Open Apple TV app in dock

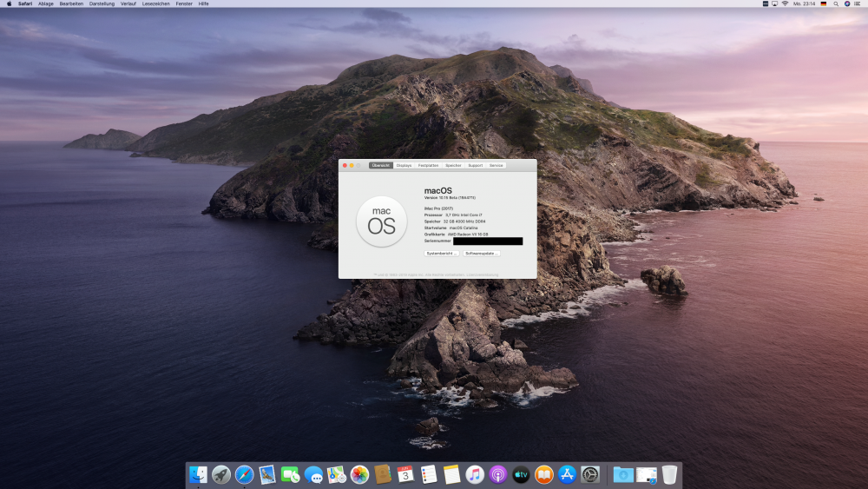tap(521, 474)
